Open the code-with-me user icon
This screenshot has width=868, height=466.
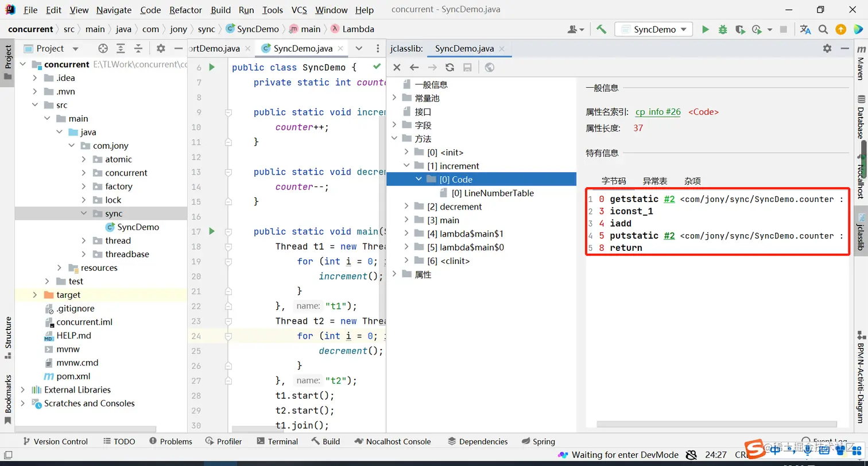pos(576,29)
